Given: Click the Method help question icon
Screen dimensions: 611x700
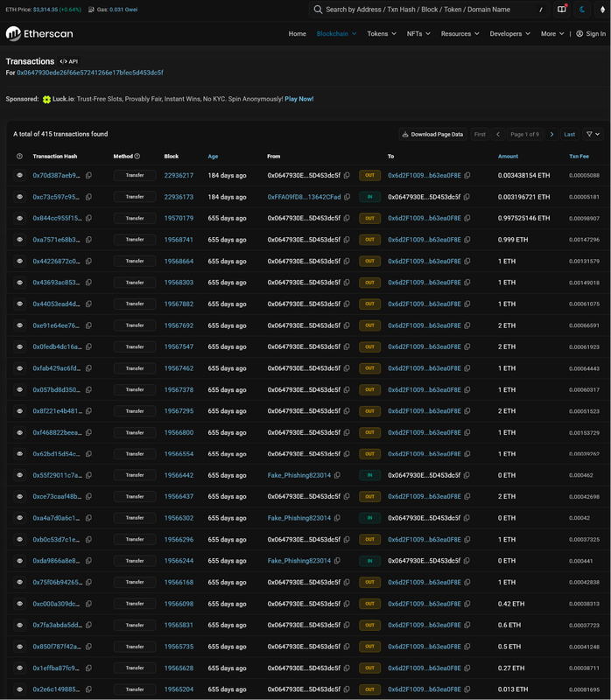Looking at the screenshot, I should pyautogui.click(x=137, y=157).
